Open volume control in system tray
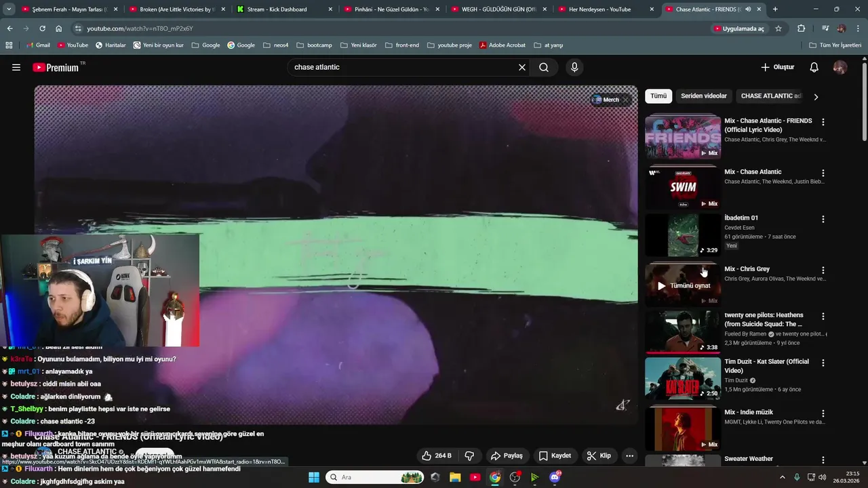This screenshot has height=488, width=868. pos(823,477)
